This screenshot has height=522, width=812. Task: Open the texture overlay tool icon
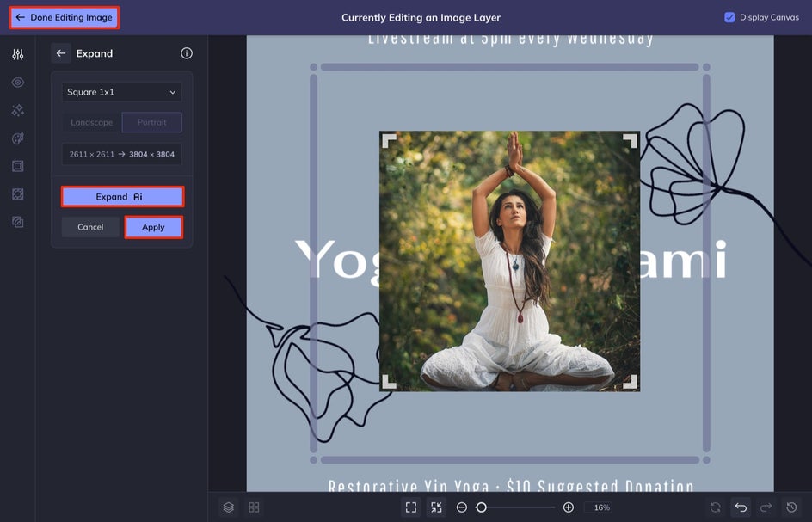(17, 194)
